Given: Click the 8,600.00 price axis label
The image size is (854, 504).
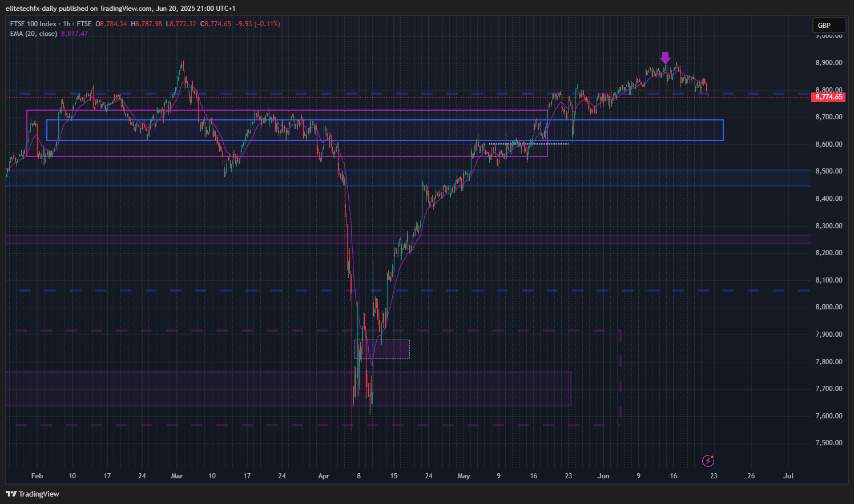Looking at the screenshot, I should coord(829,144).
